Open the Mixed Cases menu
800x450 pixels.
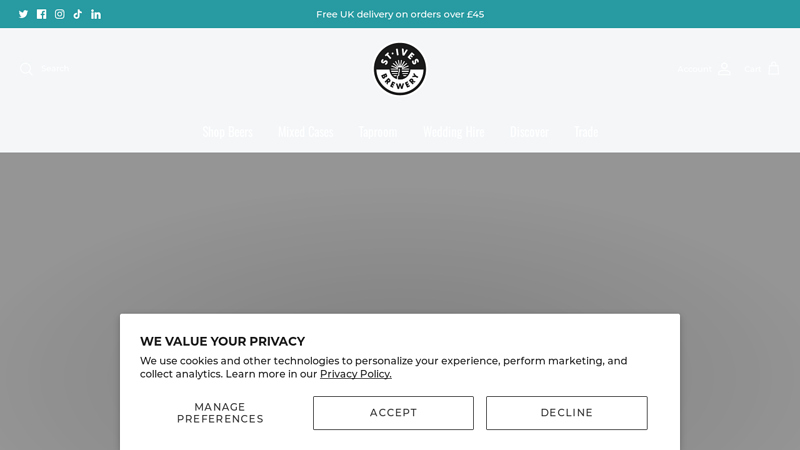pyautogui.click(x=306, y=132)
